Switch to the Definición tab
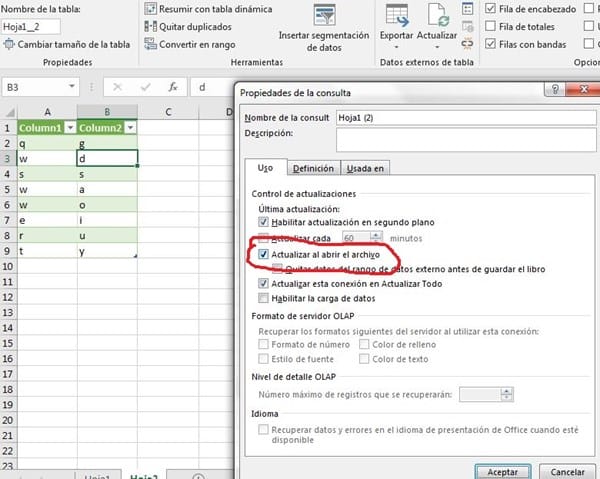This screenshot has width=600, height=479. click(x=313, y=168)
